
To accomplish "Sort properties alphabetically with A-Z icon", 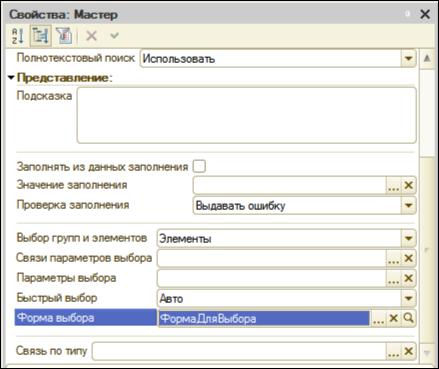I will point(18,36).
